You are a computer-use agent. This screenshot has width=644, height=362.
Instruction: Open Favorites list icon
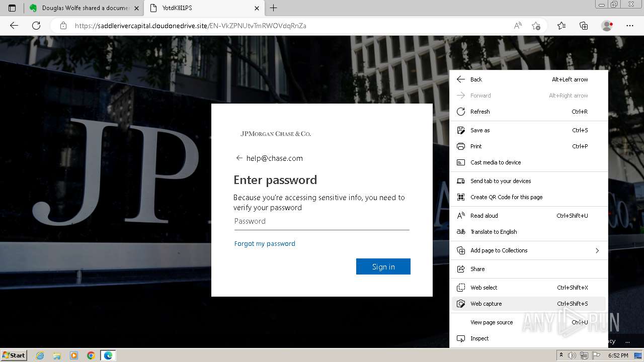click(x=561, y=26)
